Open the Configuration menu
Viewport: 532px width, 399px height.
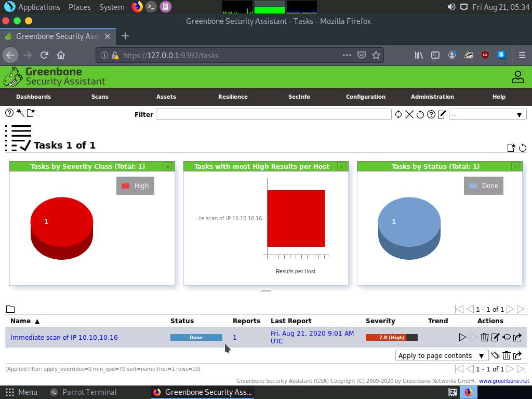[365, 97]
